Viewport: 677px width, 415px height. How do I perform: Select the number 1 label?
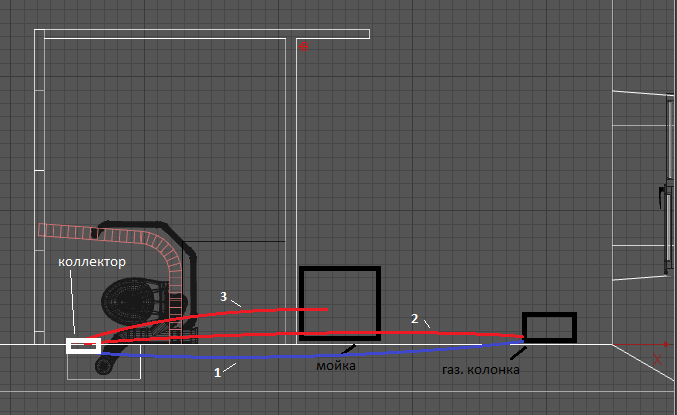pyautogui.click(x=217, y=371)
